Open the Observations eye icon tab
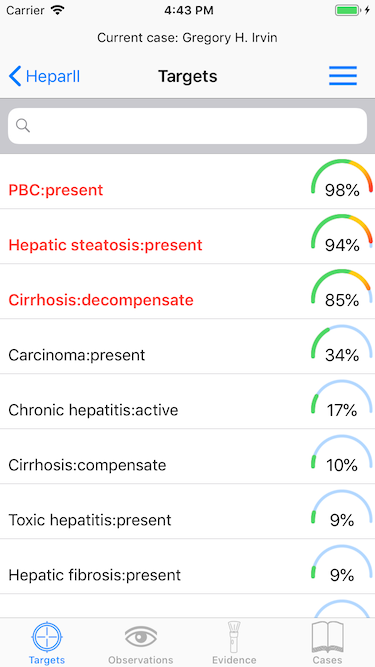The image size is (375, 667). pos(141,637)
